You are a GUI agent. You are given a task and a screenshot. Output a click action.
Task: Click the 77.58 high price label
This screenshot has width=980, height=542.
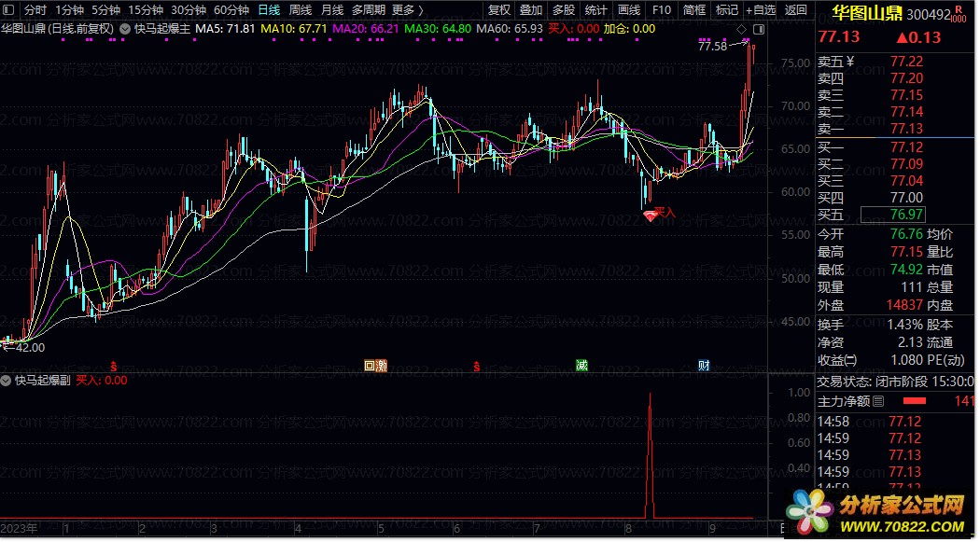coord(712,47)
